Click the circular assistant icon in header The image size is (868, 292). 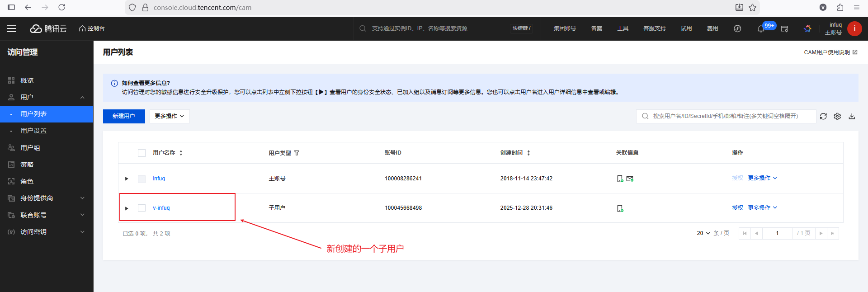click(737, 28)
